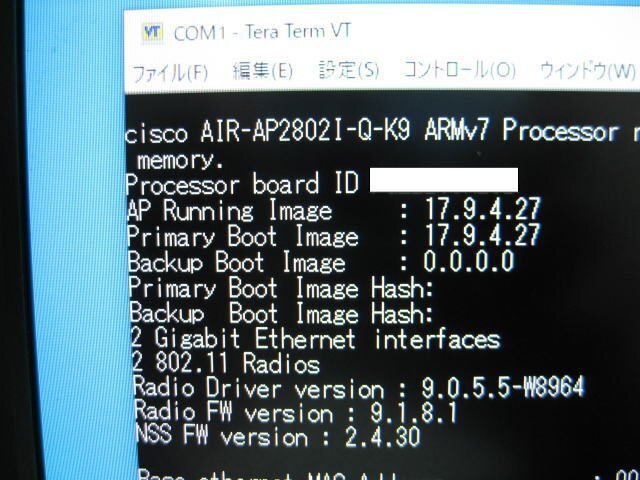640x480 pixels.
Task: Click the Radio FW version 9.1.8.1 line
Action: pos(296,412)
